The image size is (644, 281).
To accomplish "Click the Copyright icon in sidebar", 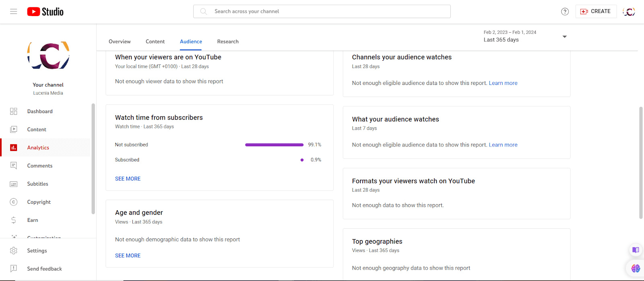I will click(14, 202).
